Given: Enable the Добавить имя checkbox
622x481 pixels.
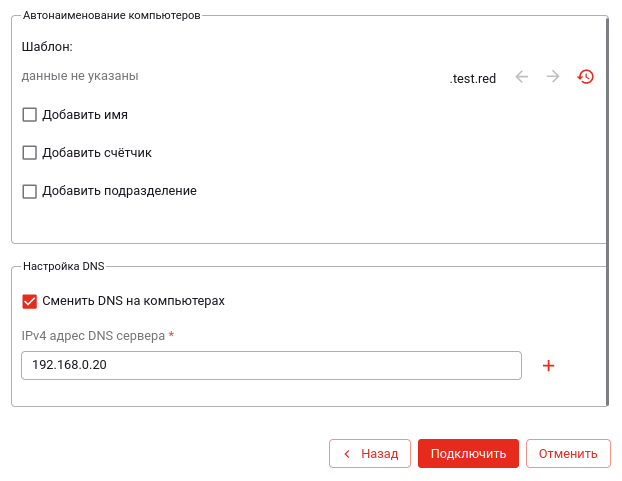Looking at the screenshot, I should pyautogui.click(x=30, y=115).
